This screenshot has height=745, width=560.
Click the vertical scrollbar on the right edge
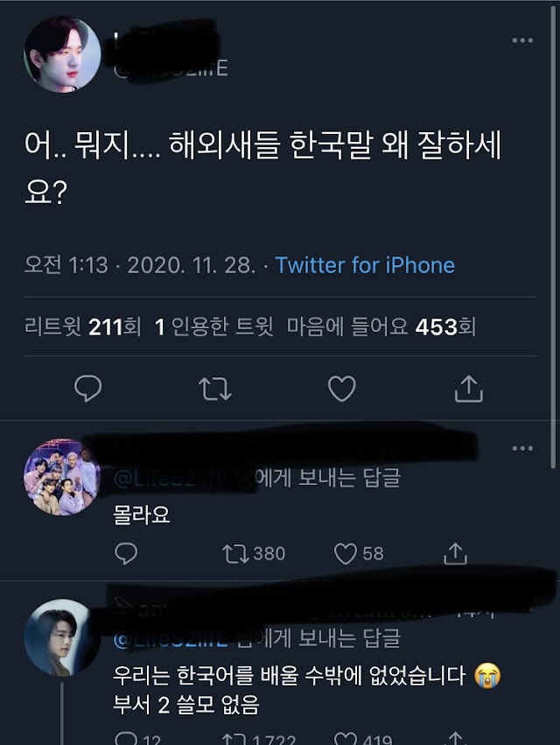point(553,237)
